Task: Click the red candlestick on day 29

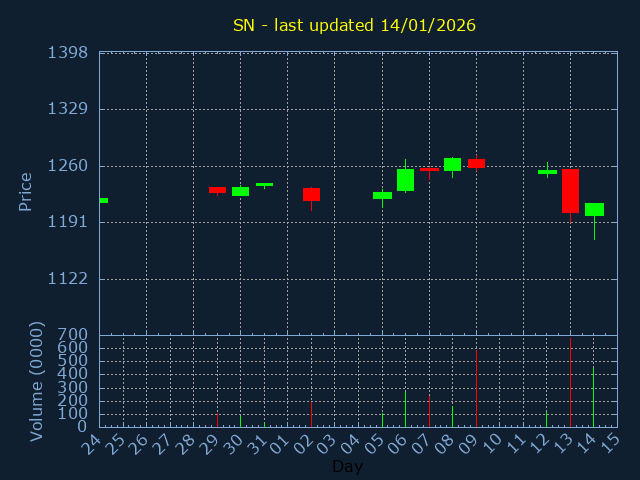Action: click(217, 189)
